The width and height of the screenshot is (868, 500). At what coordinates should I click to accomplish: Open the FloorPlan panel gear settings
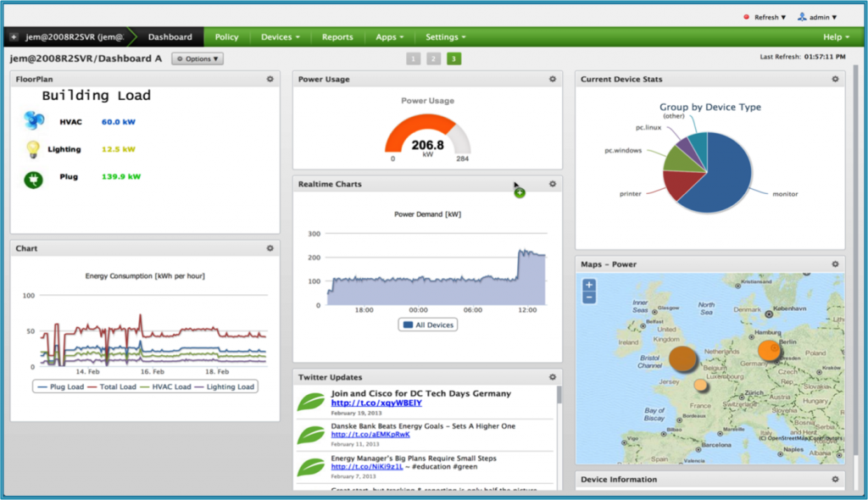tap(270, 79)
